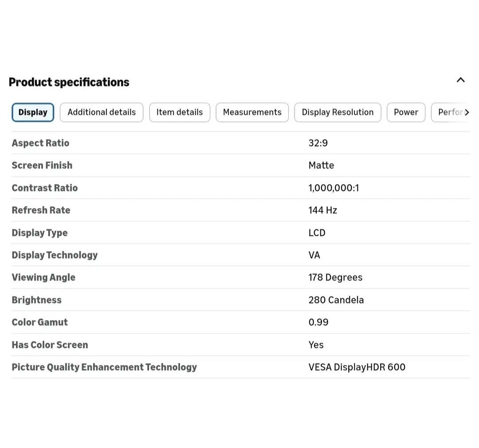Collapse the Product specifications section chevron
Viewport: 479px width, 448px height.
(460, 80)
